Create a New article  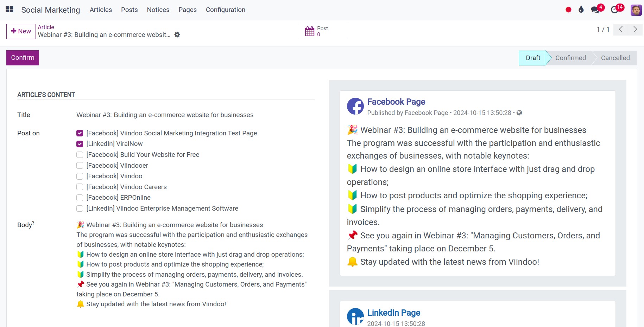click(x=21, y=31)
